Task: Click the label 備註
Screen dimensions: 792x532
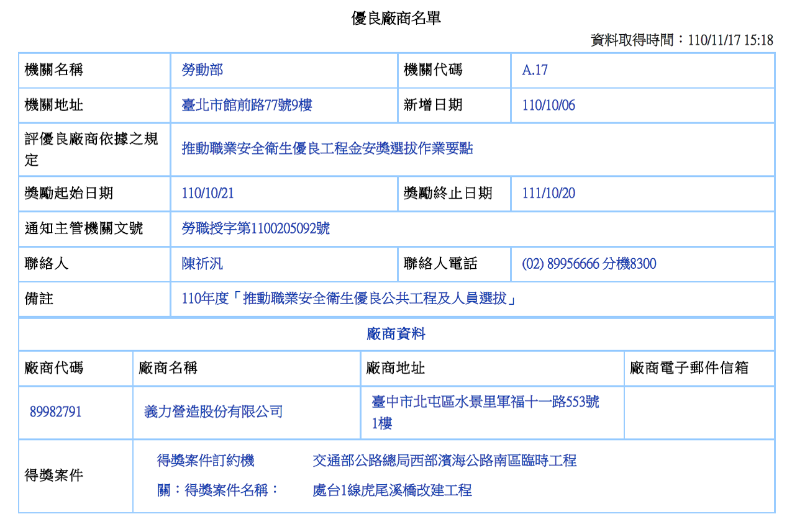Action: [x=39, y=300]
